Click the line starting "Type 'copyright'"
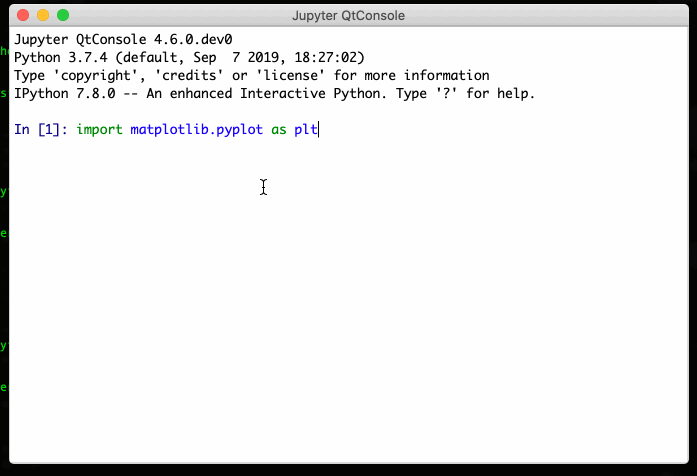This screenshot has height=476, width=697. 252,76
